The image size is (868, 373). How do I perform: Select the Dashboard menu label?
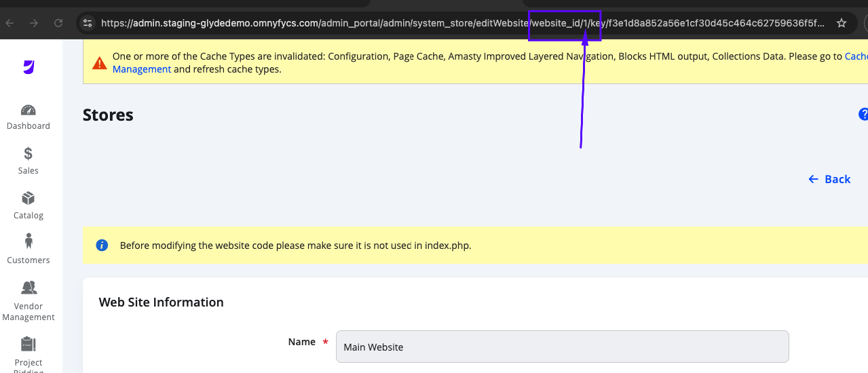pos(29,126)
